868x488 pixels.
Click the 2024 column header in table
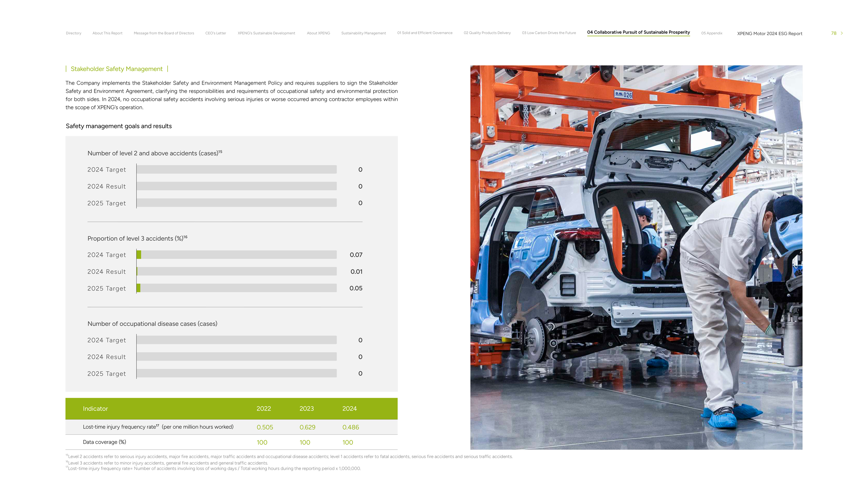point(349,408)
